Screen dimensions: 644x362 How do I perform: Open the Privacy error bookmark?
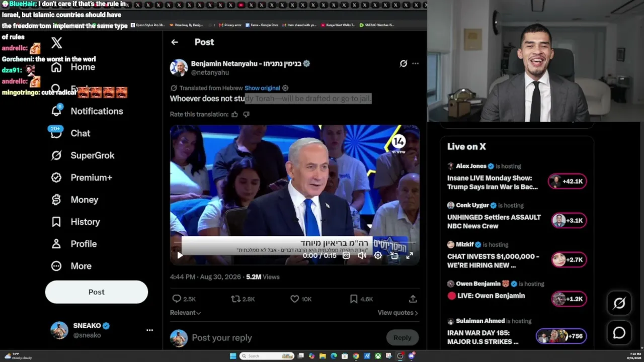[x=230, y=25]
